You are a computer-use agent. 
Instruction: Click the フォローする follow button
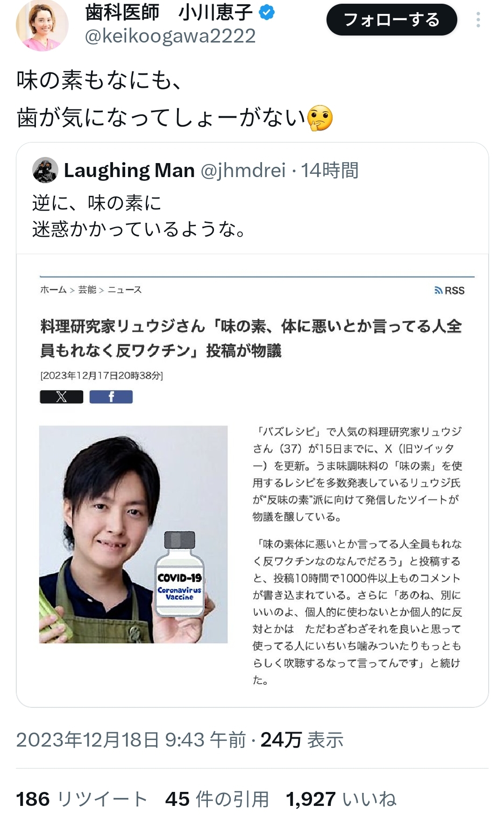(391, 20)
